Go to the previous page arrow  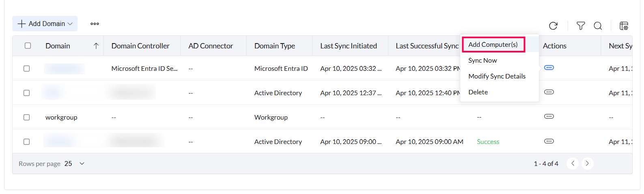pos(573,163)
